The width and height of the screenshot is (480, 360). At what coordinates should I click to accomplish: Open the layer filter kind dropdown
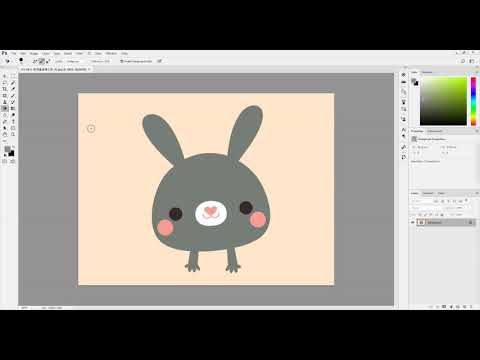tap(422, 201)
